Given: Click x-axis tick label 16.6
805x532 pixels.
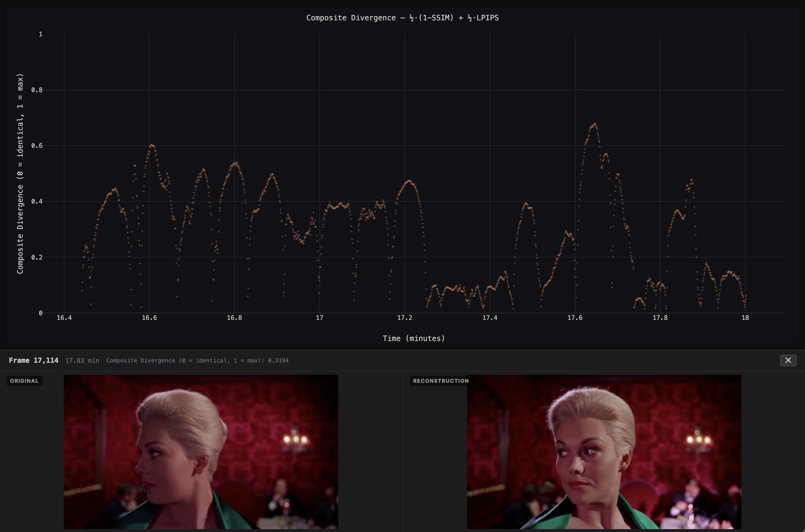Looking at the screenshot, I should (149, 318).
